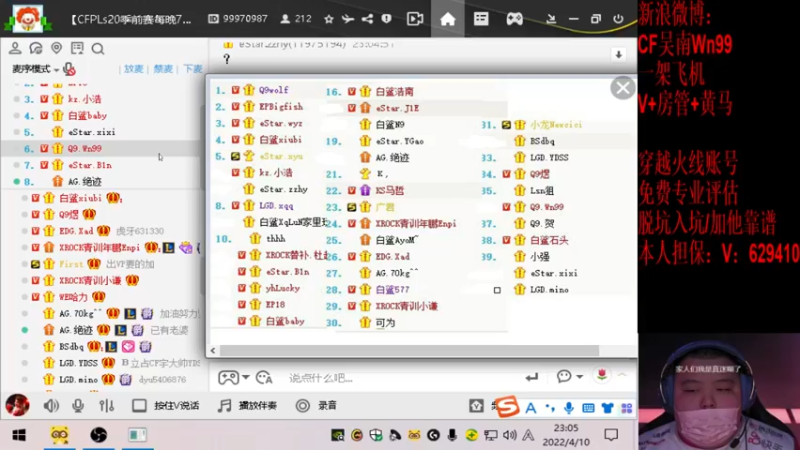Click Q9wolf entry in popup list
Screen dimensions: 800x450
pos(273,90)
